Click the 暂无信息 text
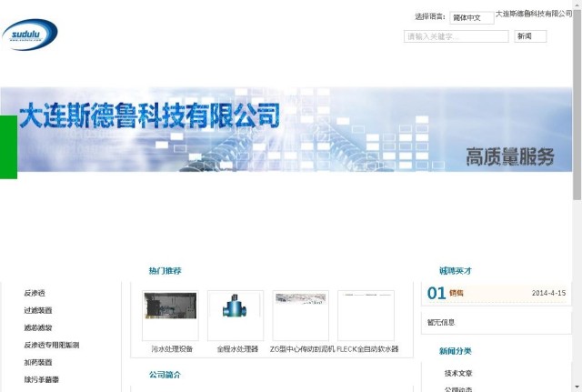 440,322
